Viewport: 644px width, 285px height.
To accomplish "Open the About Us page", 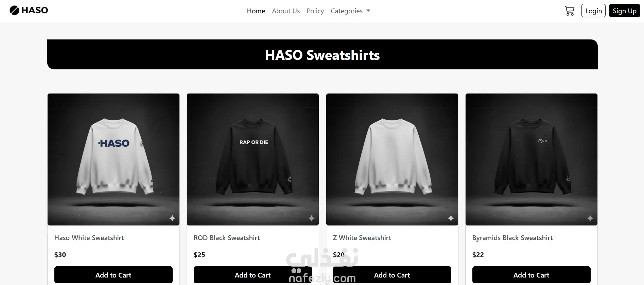I will point(286,11).
